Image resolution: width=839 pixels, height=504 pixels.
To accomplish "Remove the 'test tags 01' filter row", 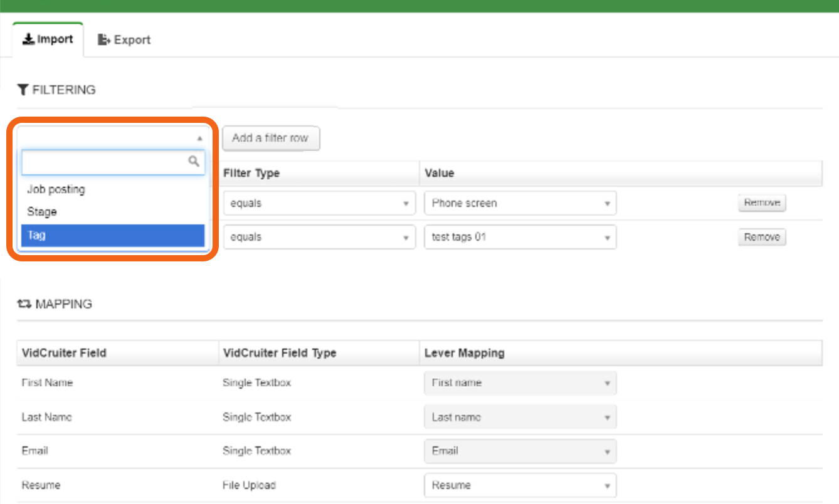I will pyautogui.click(x=762, y=237).
